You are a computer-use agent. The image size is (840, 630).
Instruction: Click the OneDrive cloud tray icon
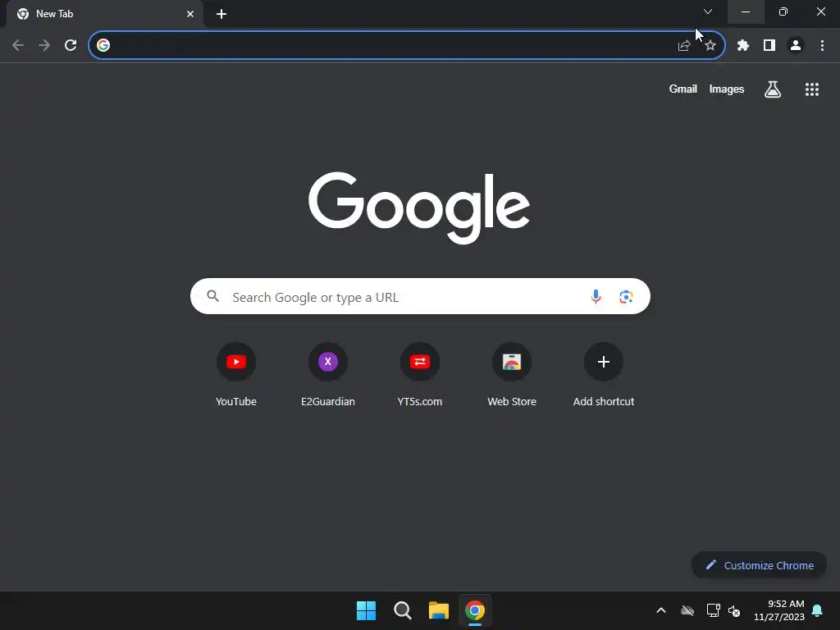tap(687, 610)
